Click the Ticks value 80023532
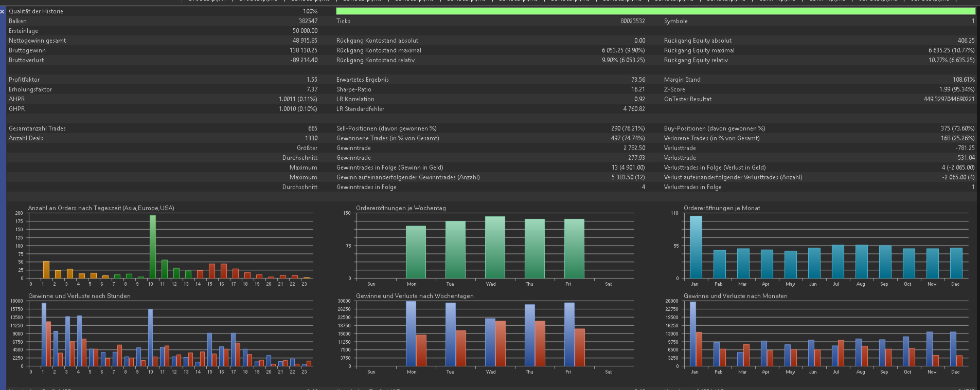This screenshot has height=390, width=980. pyautogui.click(x=632, y=21)
